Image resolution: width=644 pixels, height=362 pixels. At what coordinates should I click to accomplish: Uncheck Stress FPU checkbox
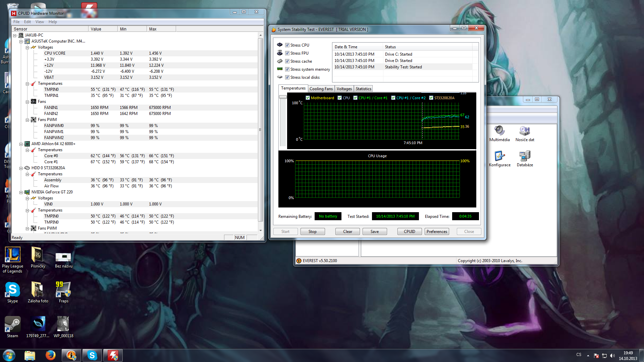pos(287,53)
